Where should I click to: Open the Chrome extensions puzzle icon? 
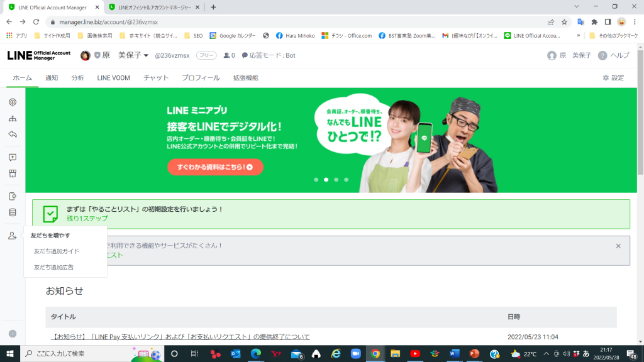point(594,22)
